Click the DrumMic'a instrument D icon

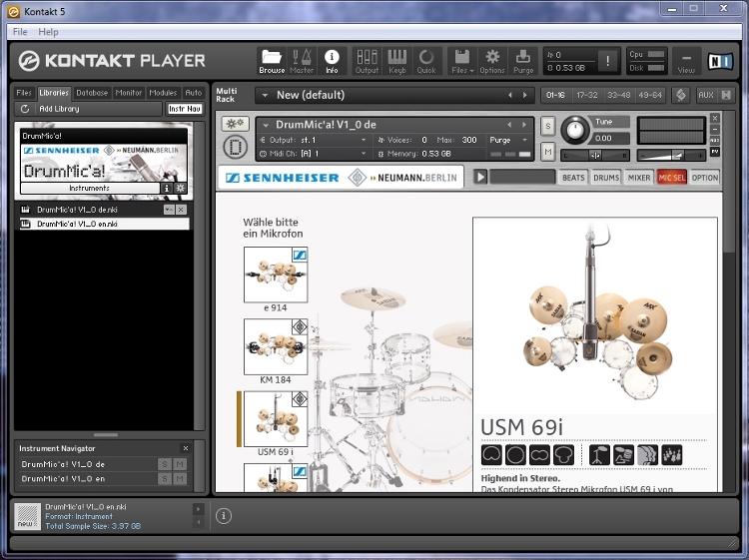click(235, 147)
